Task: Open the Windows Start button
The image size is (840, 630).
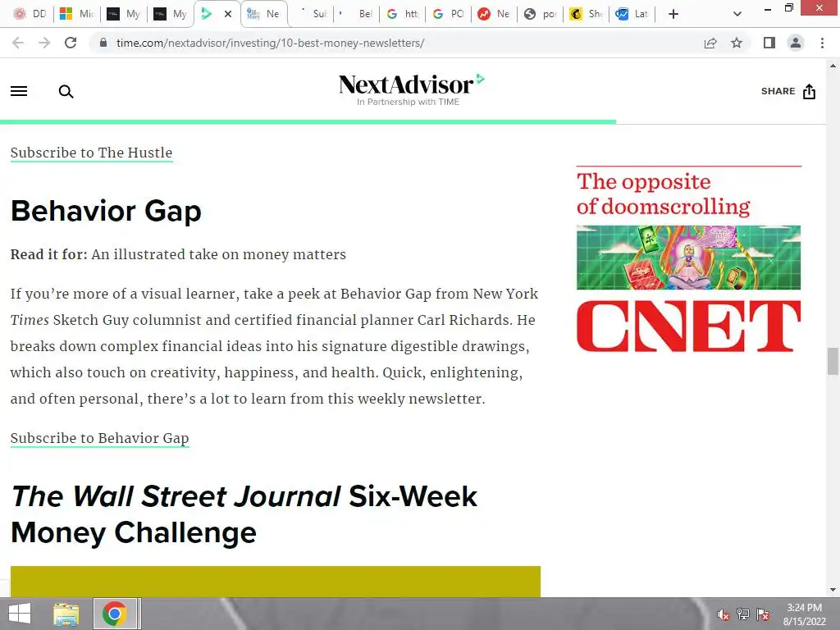Action: point(20,614)
